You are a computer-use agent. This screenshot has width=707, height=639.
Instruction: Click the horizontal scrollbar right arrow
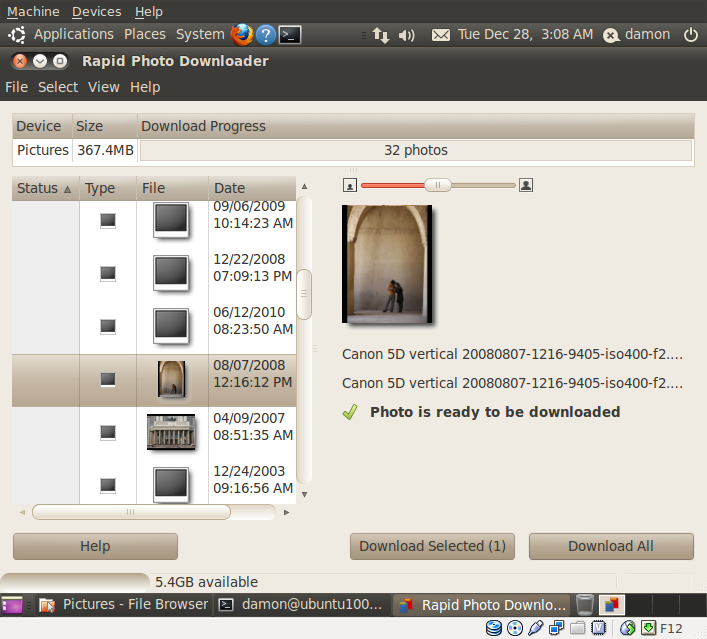[x=286, y=512]
